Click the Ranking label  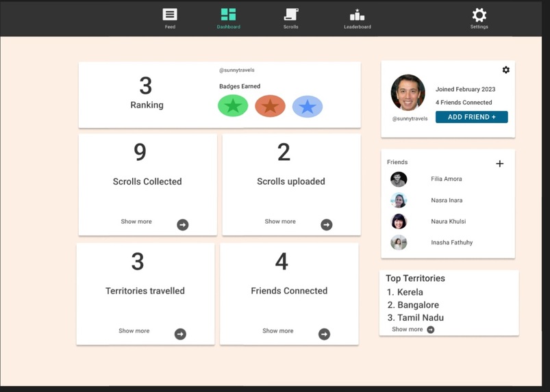pyautogui.click(x=147, y=105)
